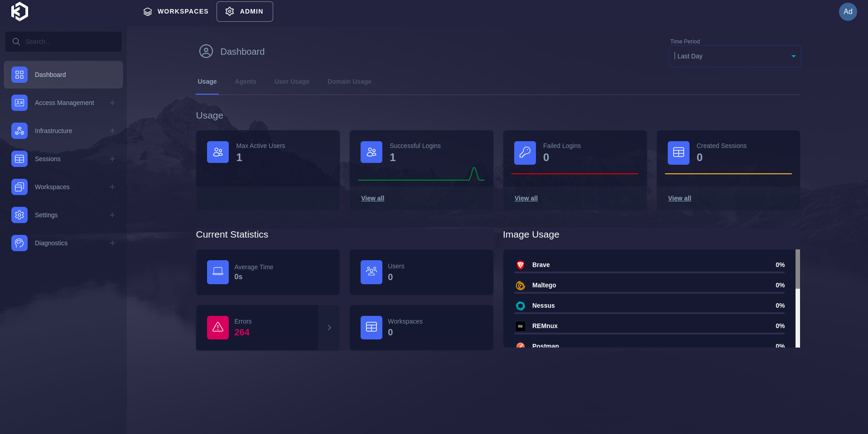Viewport: 868px width, 434px height.
Task: Switch to the User Usage tab
Action: [x=292, y=81]
